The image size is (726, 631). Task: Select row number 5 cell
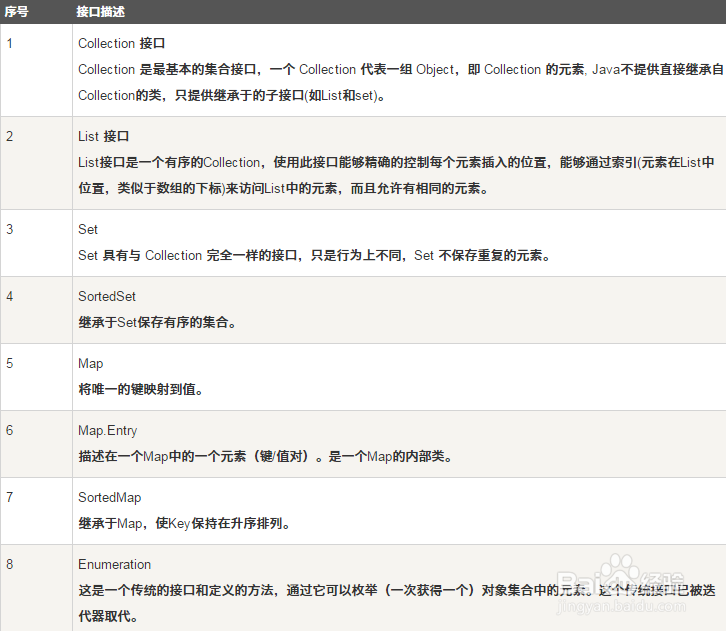[x=36, y=377]
